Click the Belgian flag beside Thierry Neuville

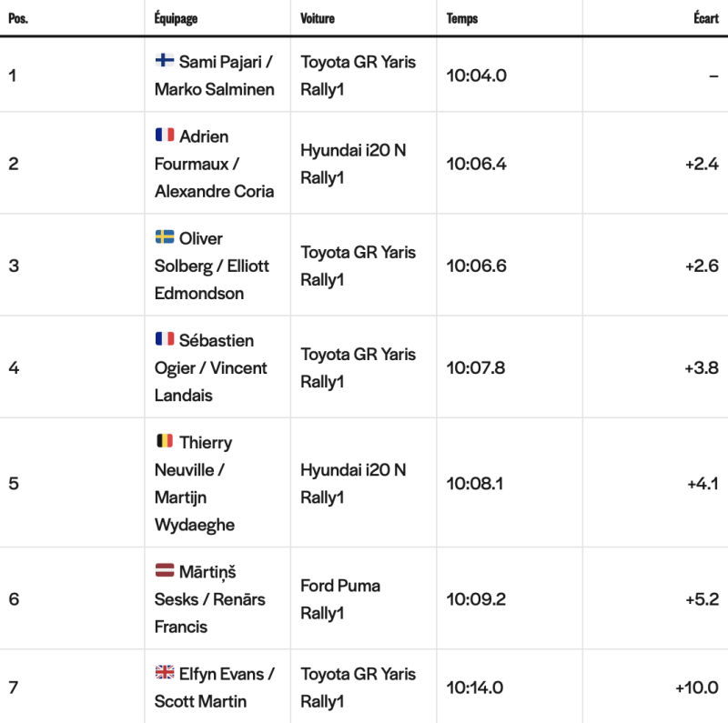(x=165, y=441)
